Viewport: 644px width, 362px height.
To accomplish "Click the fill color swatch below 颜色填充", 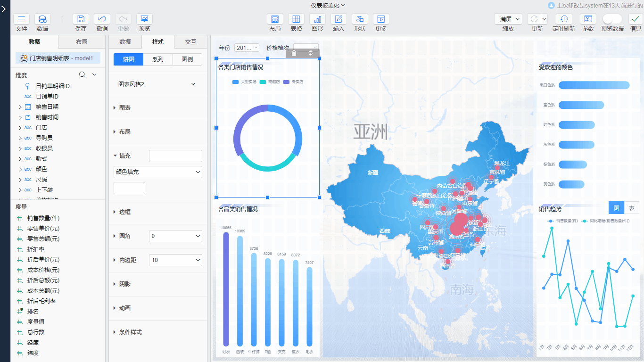I will [x=129, y=188].
